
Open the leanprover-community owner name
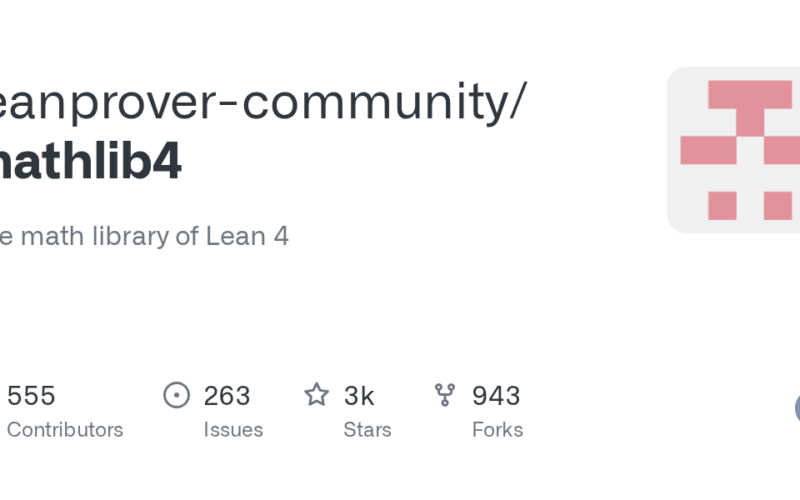[x=250, y=100]
